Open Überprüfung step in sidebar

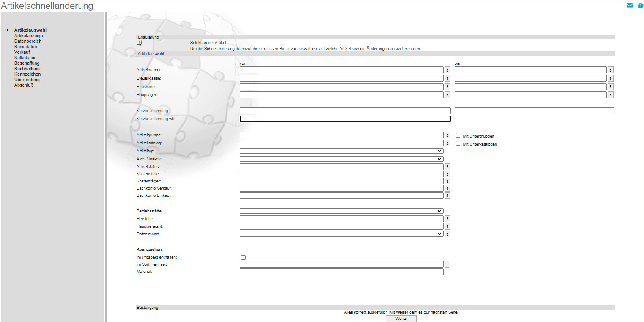click(x=27, y=80)
